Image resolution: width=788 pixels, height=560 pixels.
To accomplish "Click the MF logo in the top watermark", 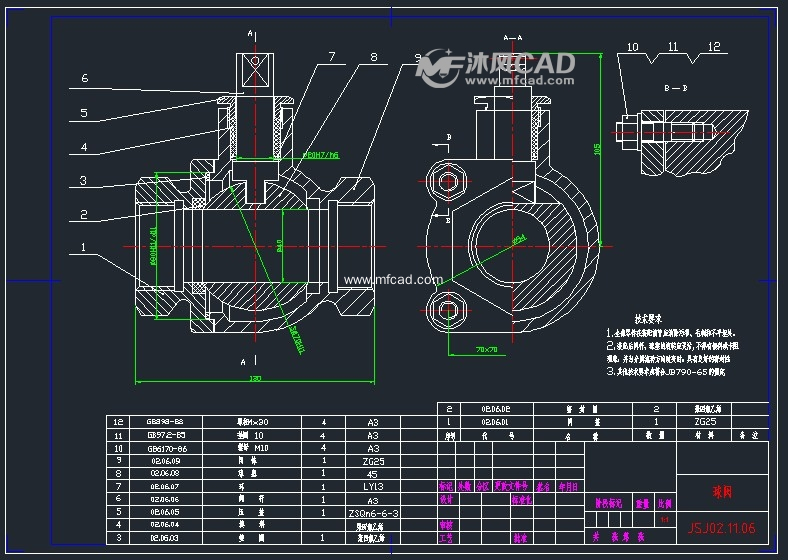I will pos(438,66).
